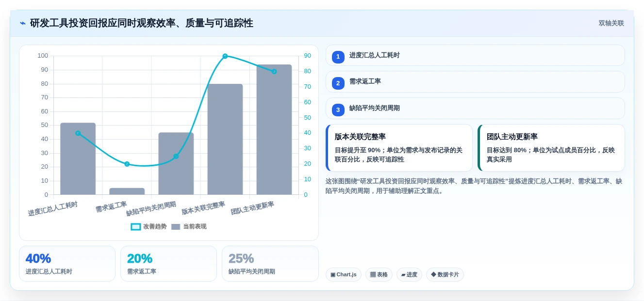
Task: Select the 团队主动更新率 bar
Action: coord(274,129)
